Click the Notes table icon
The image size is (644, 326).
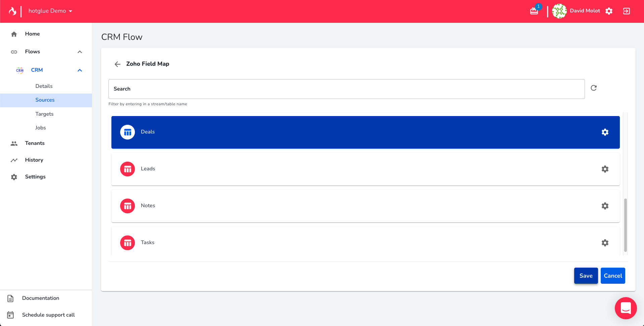[x=128, y=206]
